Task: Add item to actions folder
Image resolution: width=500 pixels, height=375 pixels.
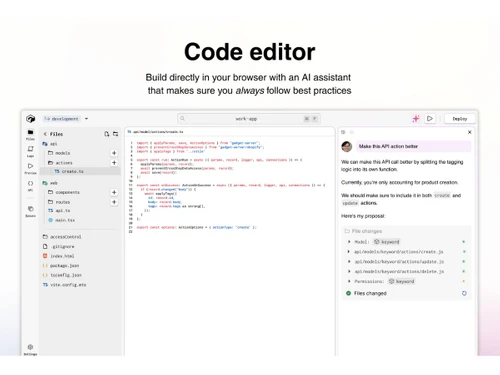Action: (114, 163)
